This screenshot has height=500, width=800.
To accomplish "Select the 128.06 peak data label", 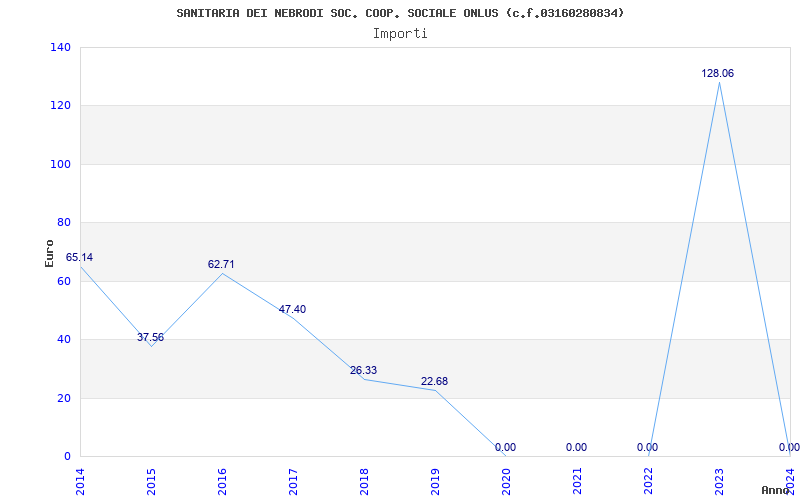I will [717, 73].
